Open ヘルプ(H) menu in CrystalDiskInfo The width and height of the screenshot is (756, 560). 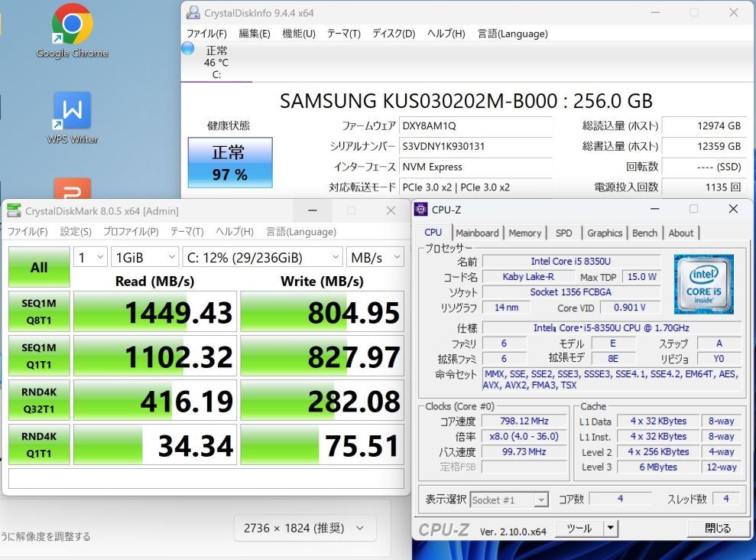click(x=446, y=34)
